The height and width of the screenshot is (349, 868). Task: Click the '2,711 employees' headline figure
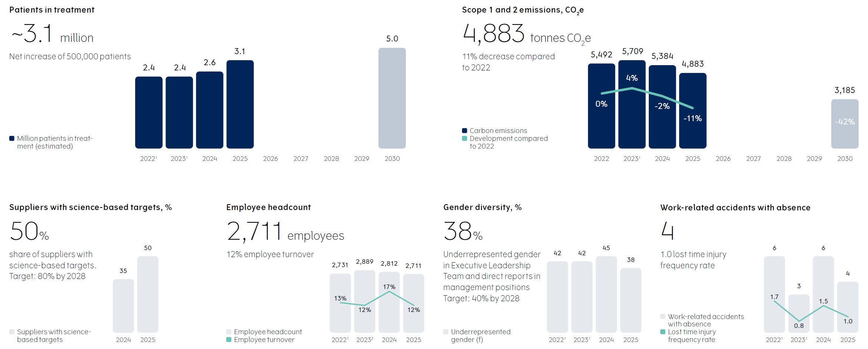tap(286, 232)
